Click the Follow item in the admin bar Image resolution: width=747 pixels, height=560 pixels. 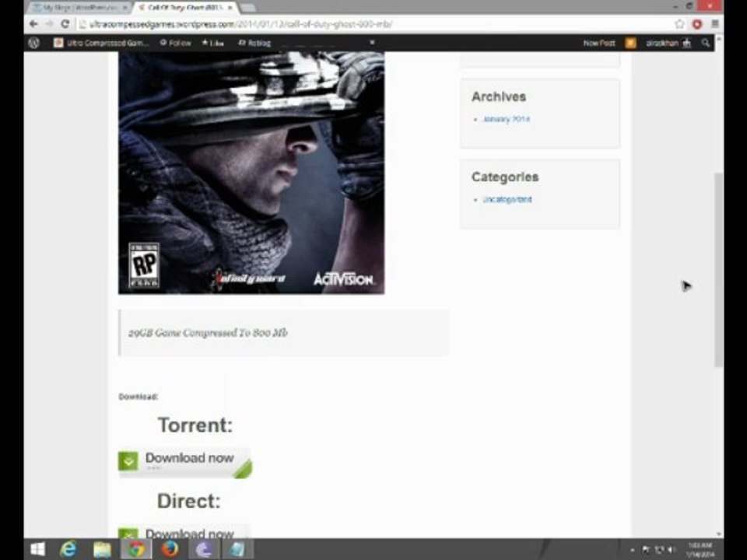pos(175,43)
